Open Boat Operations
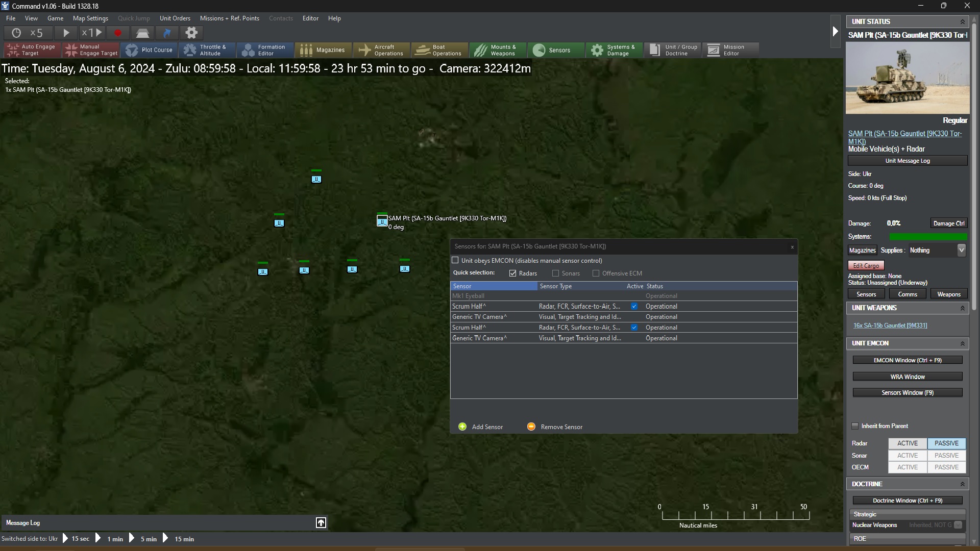This screenshot has height=551, width=980. 440,50
